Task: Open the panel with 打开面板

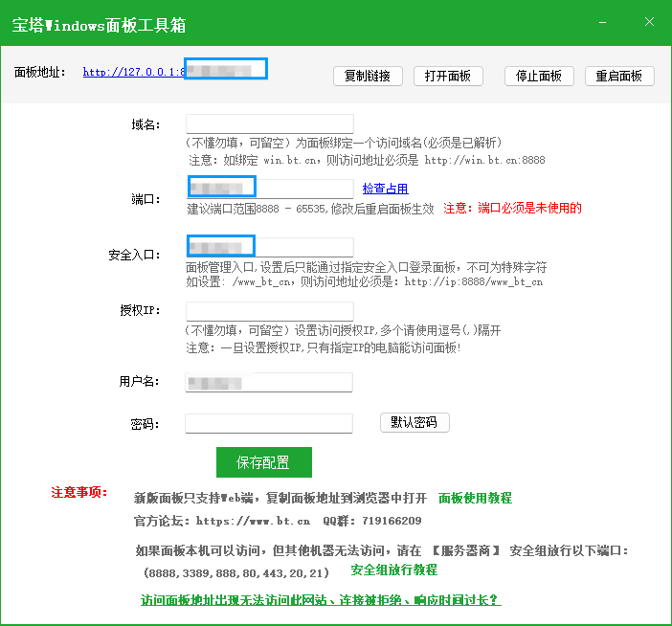Action: point(448,77)
